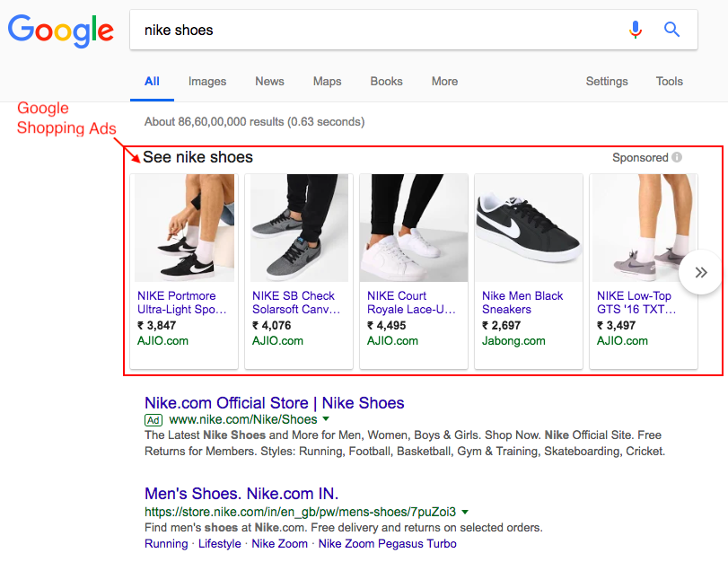Open the Sponsored info icon
Screen dimensions: 728x562
click(x=677, y=157)
